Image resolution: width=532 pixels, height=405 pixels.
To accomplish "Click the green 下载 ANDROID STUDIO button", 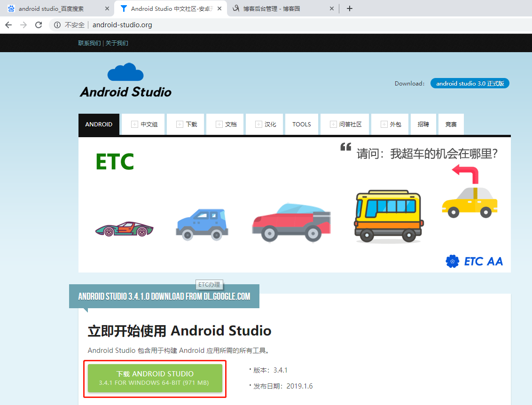I will tap(155, 378).
